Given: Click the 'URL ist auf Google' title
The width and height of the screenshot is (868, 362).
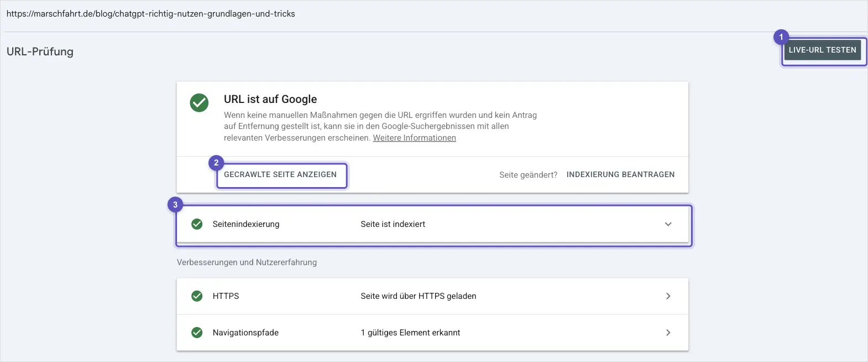Looking at the screenshot, I should pyautogui.click(x=270, y=99).
